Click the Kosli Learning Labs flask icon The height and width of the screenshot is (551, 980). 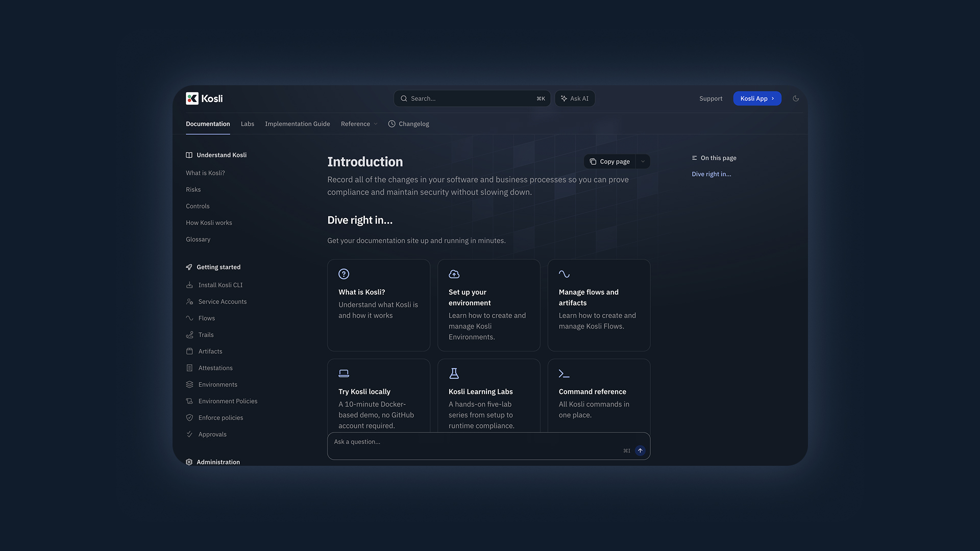pyautogui.click(x=454, y=373)
